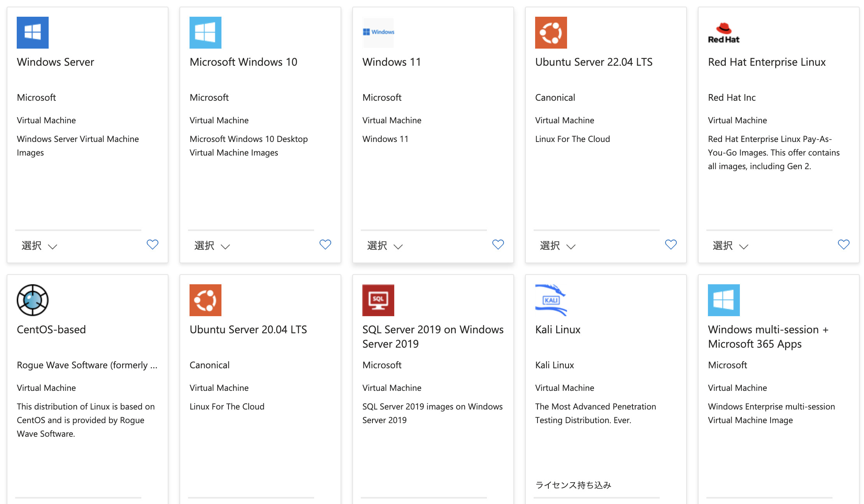Click the Red Hat logo icon
The image size is (864, 504).
click(x=724, y=33)
